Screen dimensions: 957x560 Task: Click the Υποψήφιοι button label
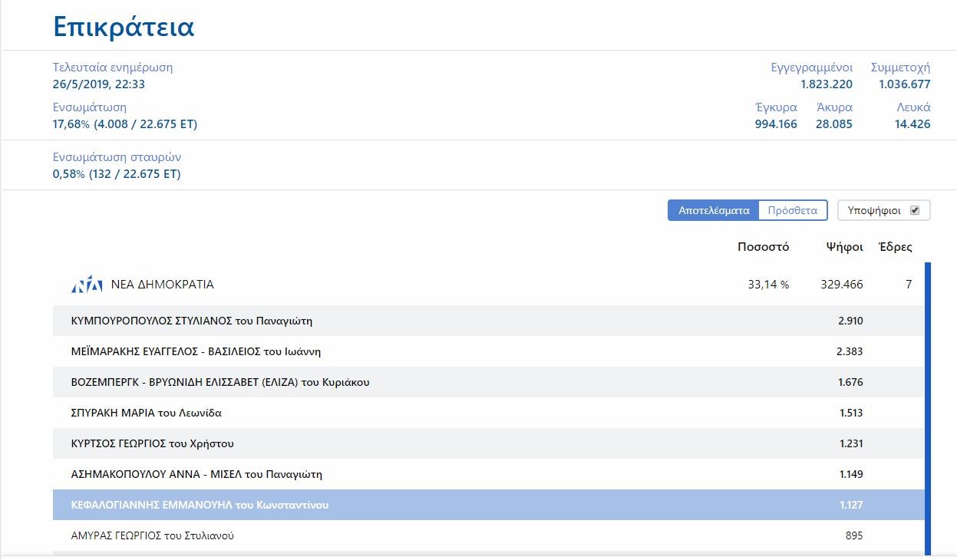(875, 210)
